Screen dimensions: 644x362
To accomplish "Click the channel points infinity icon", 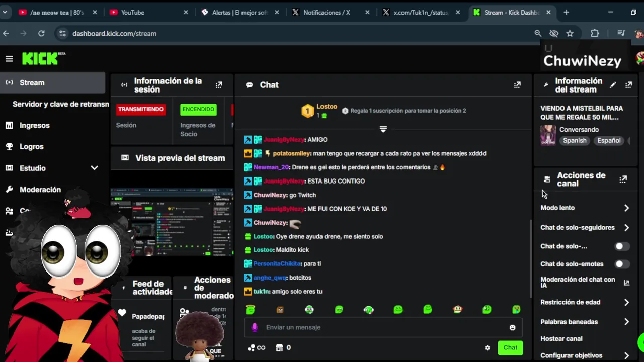I will pyautogui.click(x=256, y=347).
